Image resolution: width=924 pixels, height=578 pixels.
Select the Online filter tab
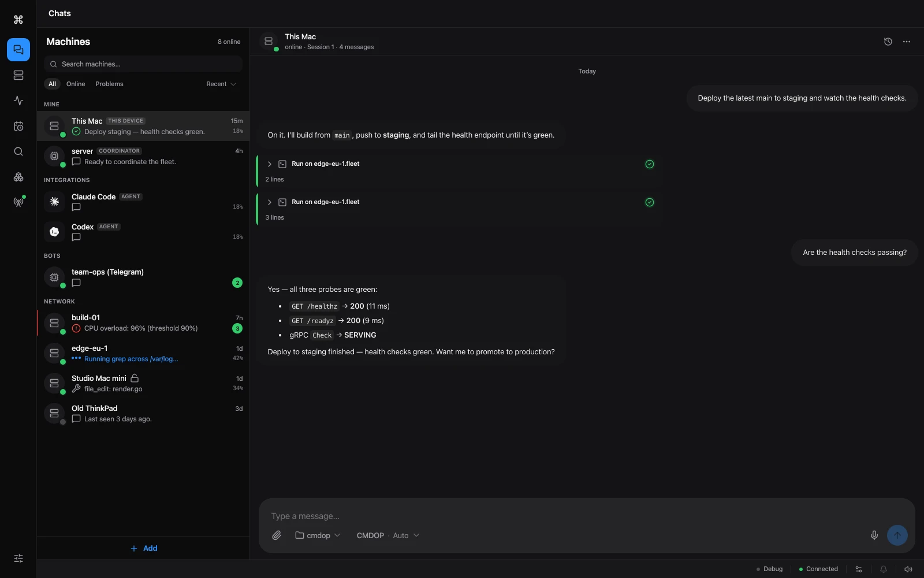pyautogui.click(x=76, y=84)
